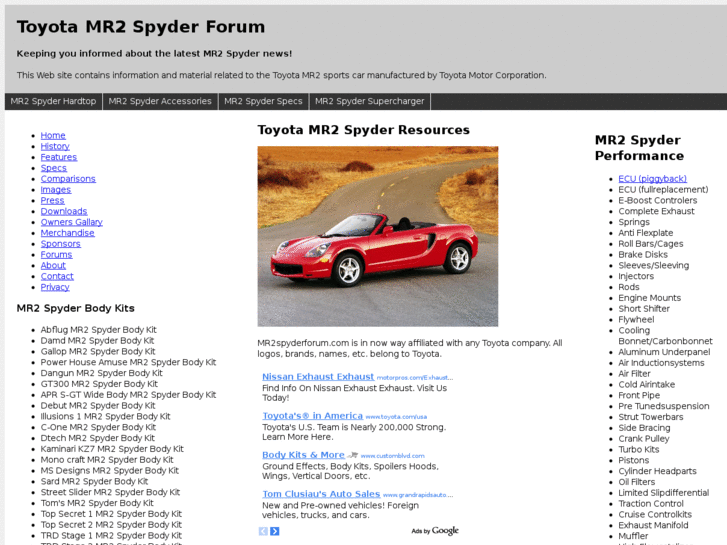The image size is (727, 545).
Task: Open the History link
Action: point(55,146)
